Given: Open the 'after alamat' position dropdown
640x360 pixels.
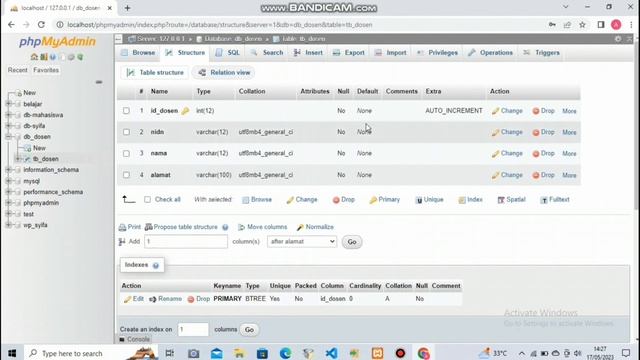Looking at the screenshot, I should 302,242.
